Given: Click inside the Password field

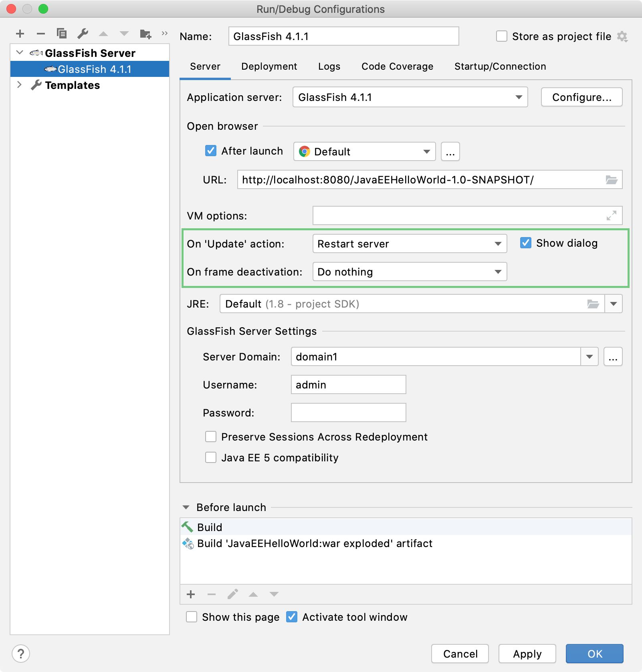Looking at the screenshot, I should tap(348, 412).
